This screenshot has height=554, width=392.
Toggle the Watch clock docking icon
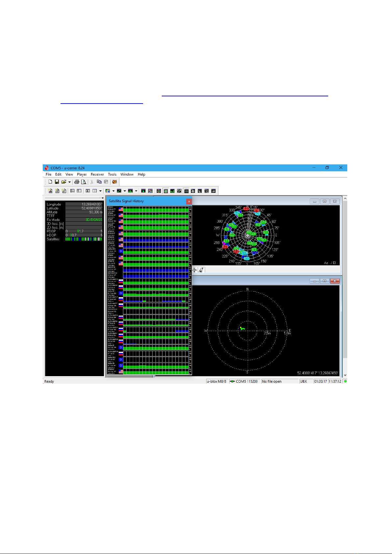click(207, 191)
